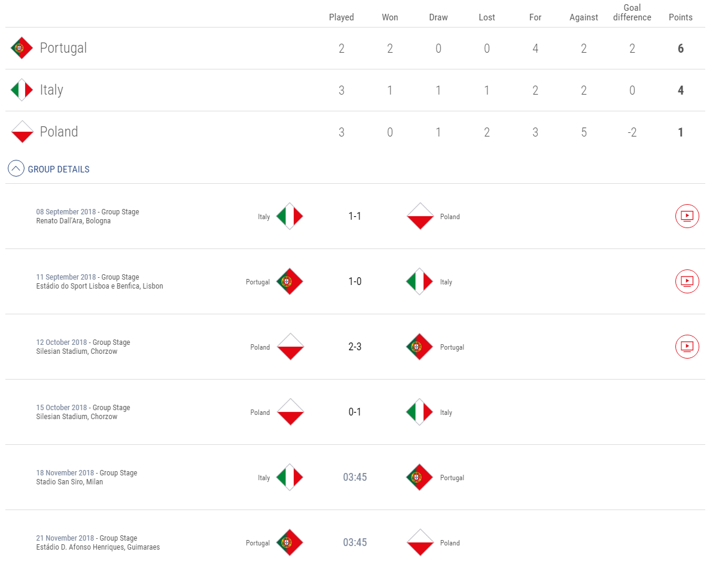Click the Points column header

coord(680,17)
